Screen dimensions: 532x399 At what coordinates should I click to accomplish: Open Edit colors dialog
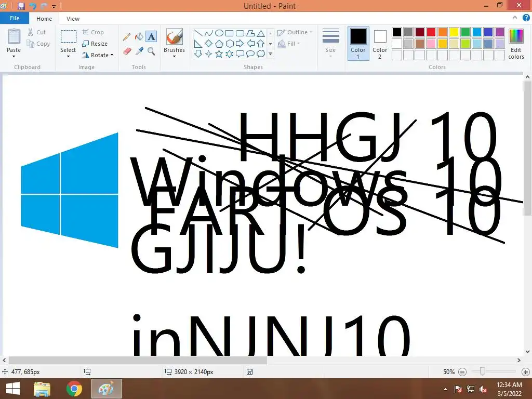[516, 44]
